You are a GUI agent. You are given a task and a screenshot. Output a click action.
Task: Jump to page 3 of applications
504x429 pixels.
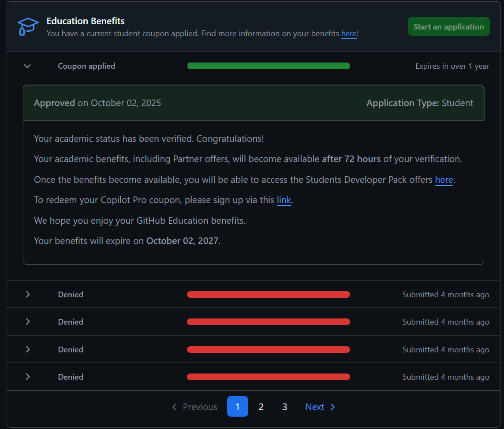coord(284,407)
